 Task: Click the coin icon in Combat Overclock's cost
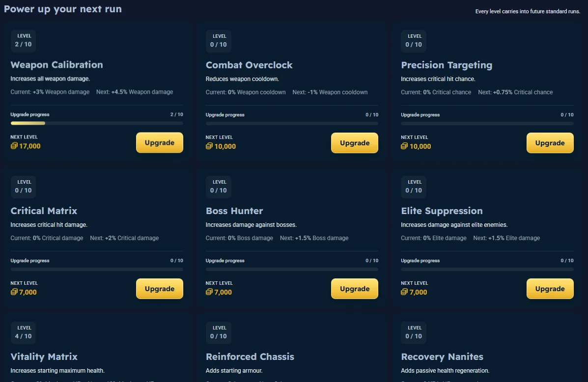click(209, 146)
